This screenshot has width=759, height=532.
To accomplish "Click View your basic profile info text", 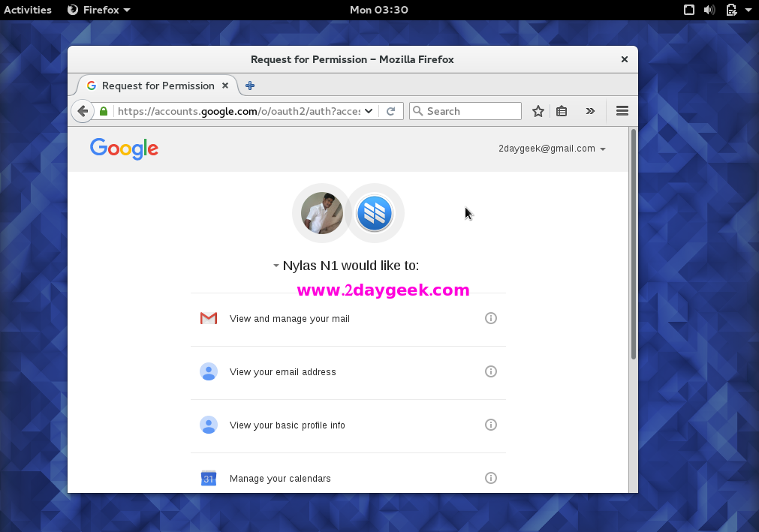I will pos(287,425).
